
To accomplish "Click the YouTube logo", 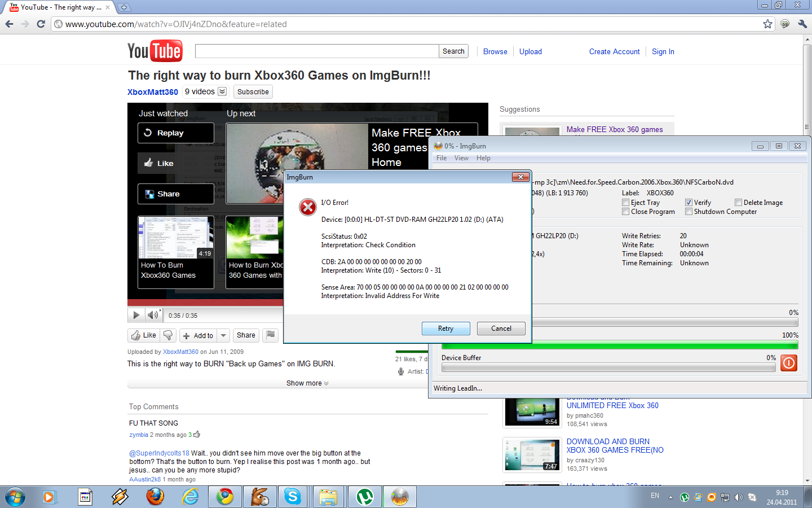I will pos(155,51).
